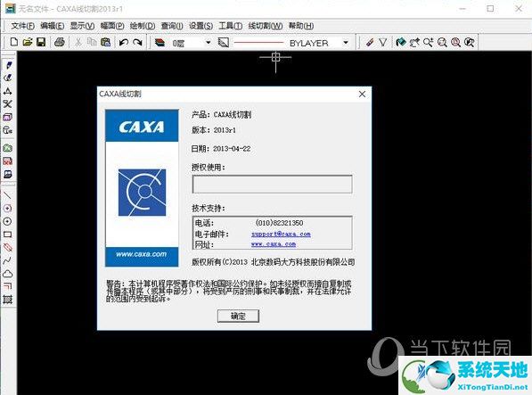Open the 幅面(P) menu
The image size is (532, 395).
[112, 26]
